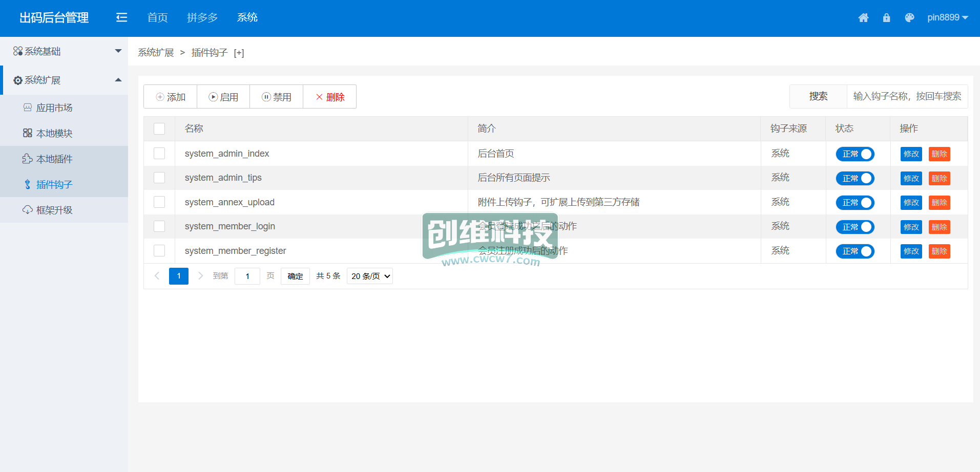
Task: Check the box for system_member_login row
Action: (159, 226)
